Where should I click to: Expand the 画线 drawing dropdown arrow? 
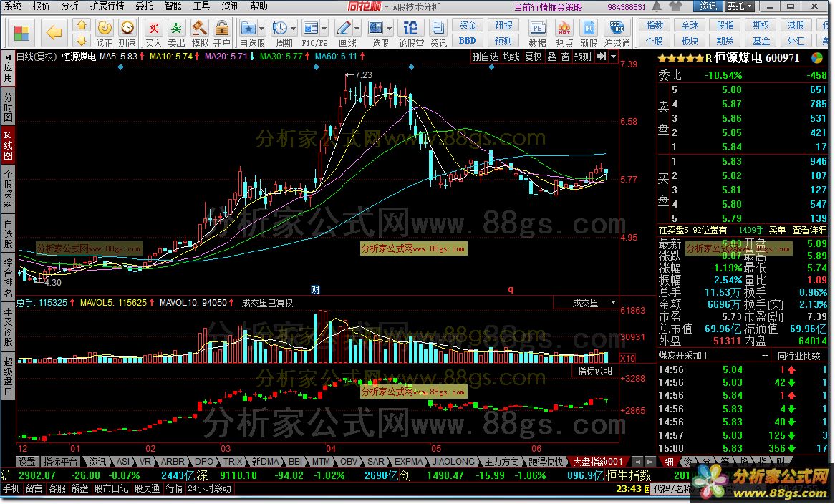pos(357,28)
